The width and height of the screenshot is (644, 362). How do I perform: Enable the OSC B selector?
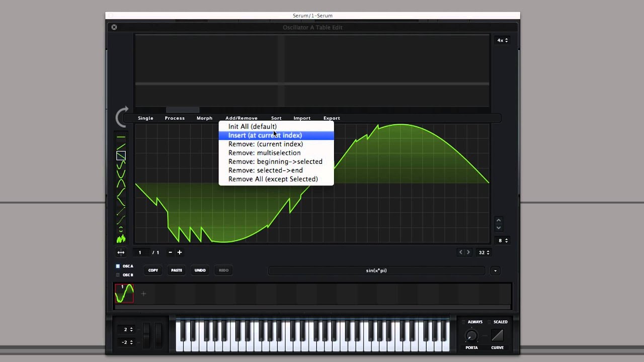pos(118,275)
